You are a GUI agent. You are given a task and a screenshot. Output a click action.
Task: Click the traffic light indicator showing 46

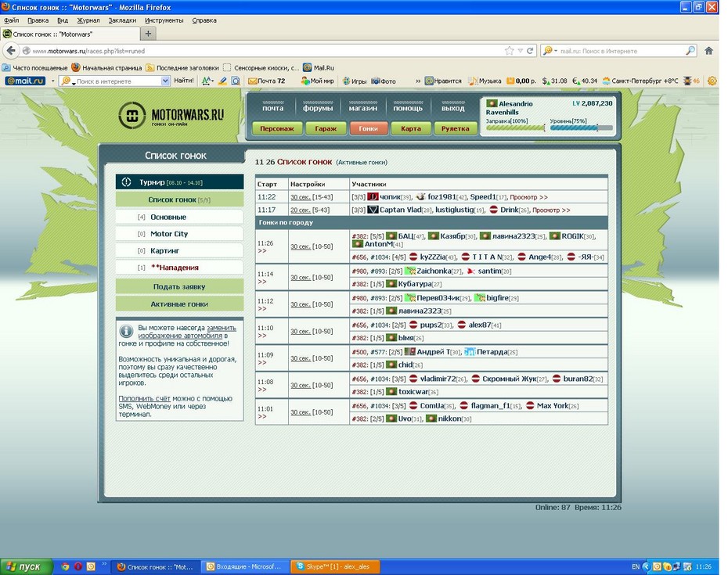(691, 81)
